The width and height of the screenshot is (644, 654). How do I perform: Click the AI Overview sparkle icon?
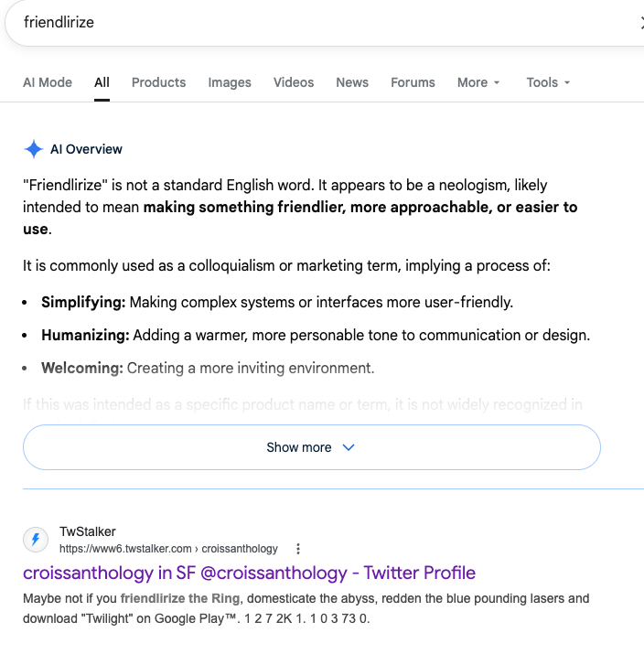34,149
